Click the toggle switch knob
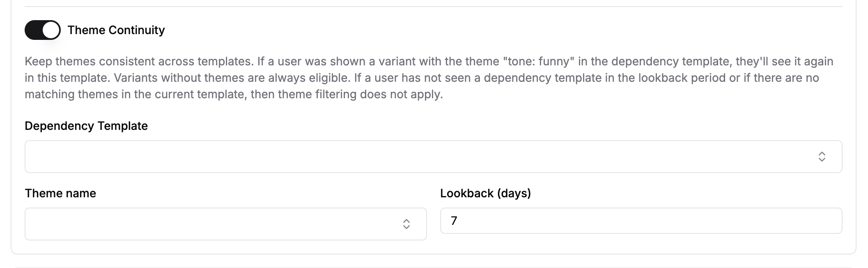 point(50,30)
